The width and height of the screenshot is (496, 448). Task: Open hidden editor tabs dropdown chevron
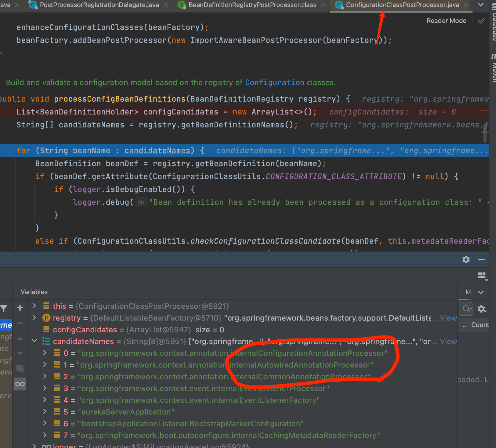click(481, 5)
